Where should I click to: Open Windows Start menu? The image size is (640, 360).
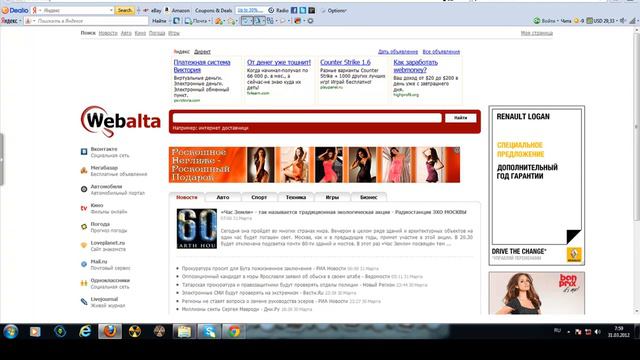tap(11, 331)
